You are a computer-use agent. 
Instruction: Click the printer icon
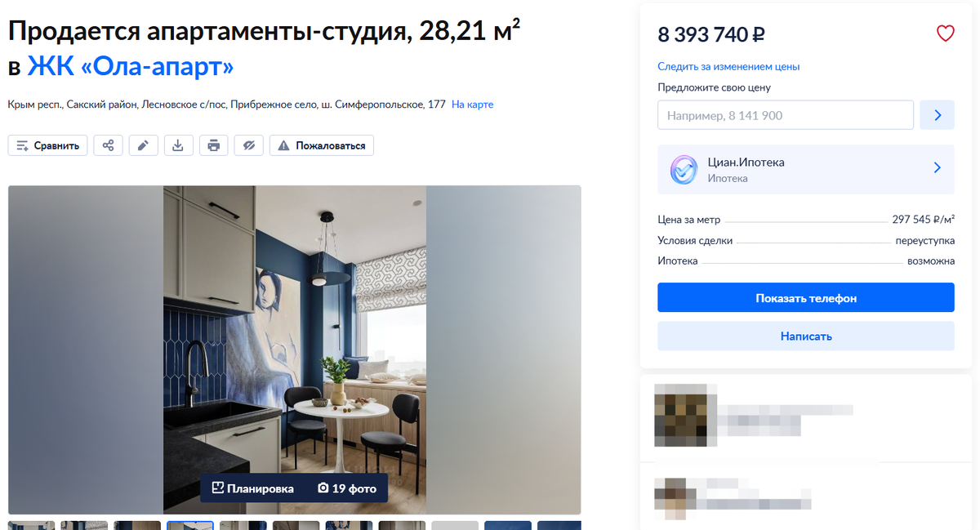[213, 145]
